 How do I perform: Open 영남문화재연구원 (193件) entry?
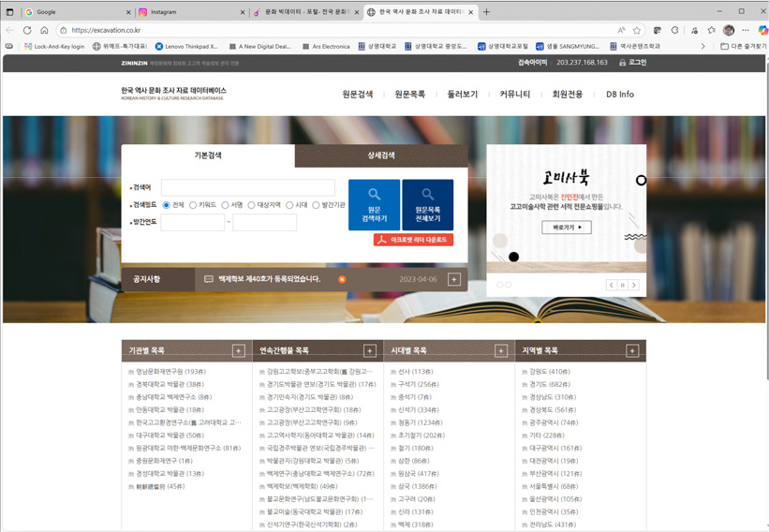(170, 372)
